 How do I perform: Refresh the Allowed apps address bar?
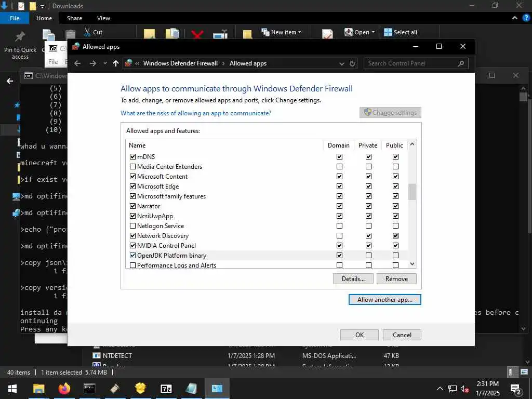pos(352,63)
